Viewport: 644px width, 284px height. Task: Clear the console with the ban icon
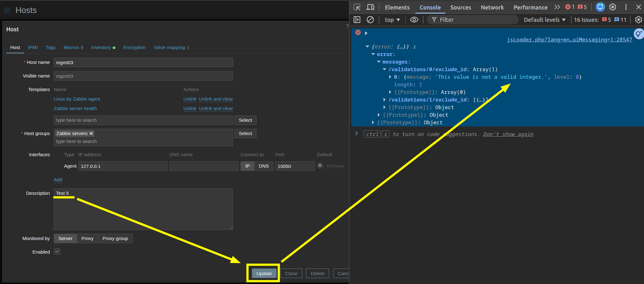point(370,20)
